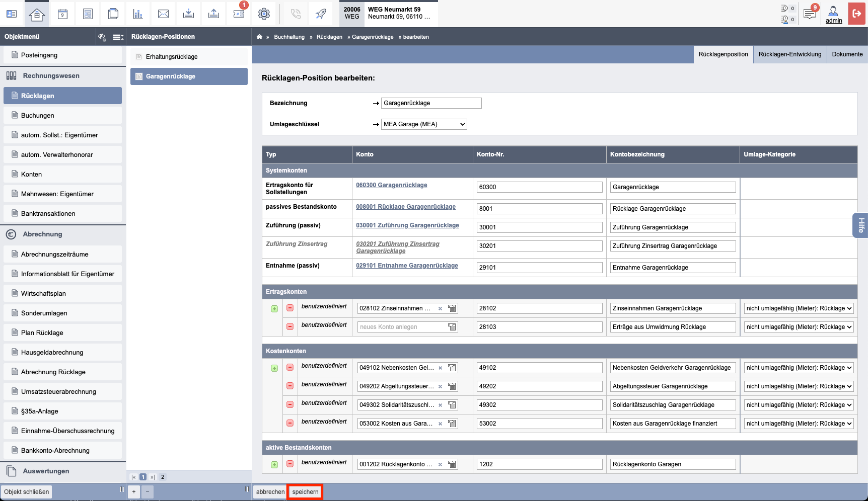Collapse the Abrechnung menu section

point(63,234)
